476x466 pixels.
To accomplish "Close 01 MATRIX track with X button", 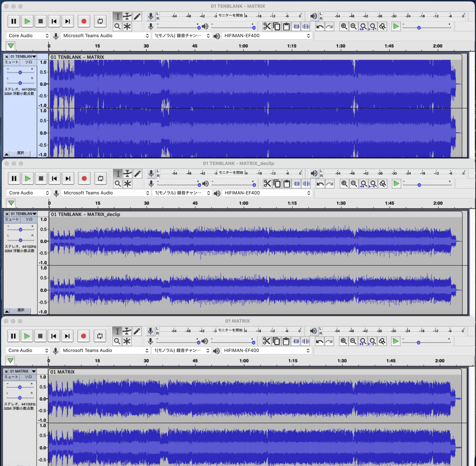I will 6,371.
